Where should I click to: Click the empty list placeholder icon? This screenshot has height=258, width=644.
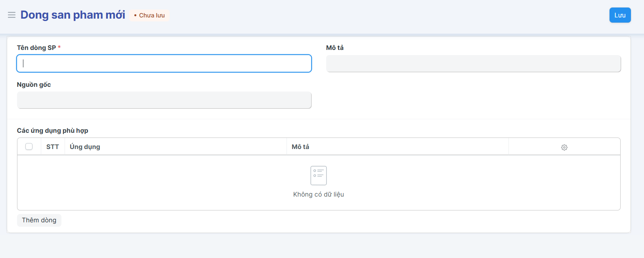pos(318,175)
